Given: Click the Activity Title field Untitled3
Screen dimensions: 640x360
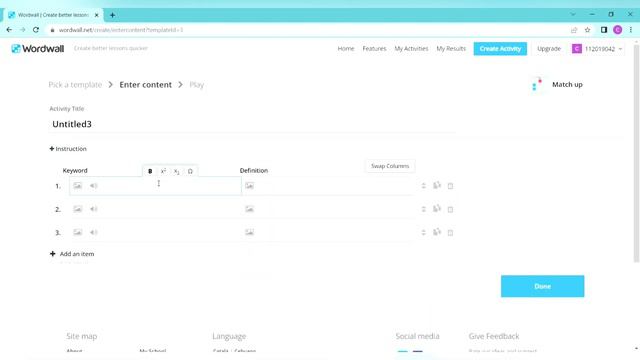Looking at the screenshot, I should point(252,124).
